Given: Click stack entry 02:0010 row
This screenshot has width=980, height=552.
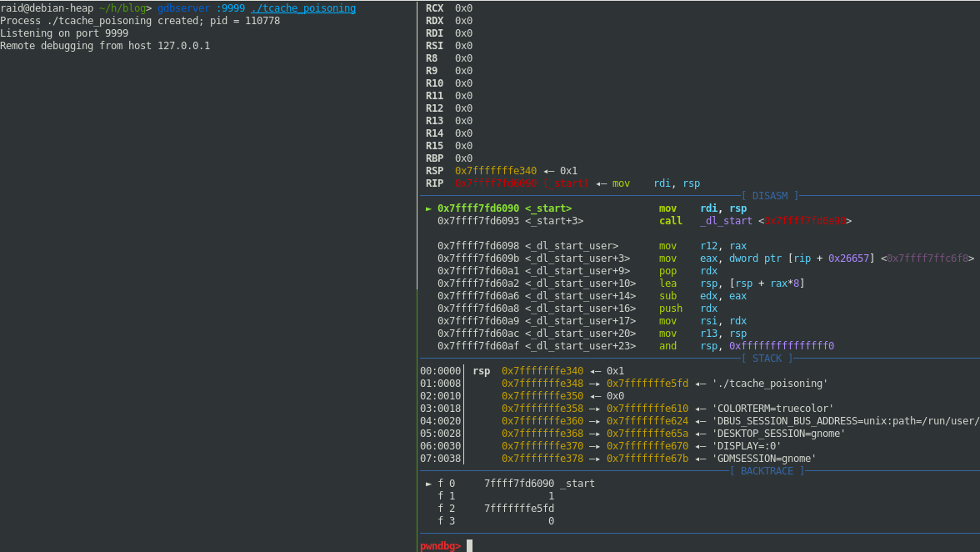Looking at the screenshot, I should point(522,396).
